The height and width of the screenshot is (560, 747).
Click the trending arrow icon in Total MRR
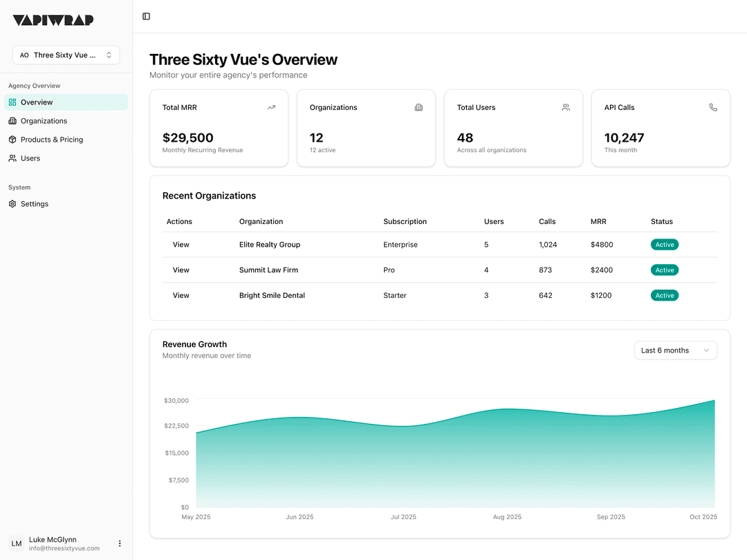(271, 108)
